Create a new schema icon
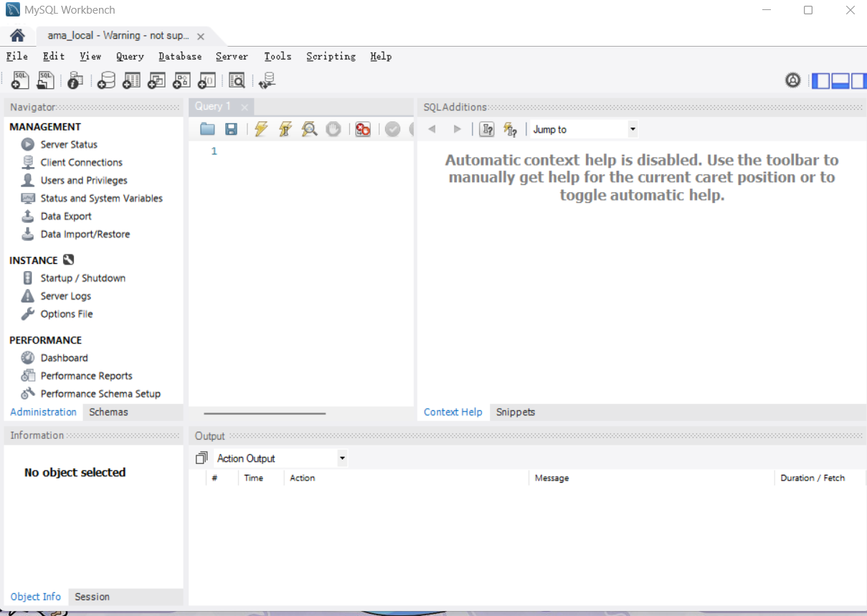Image resolution: width=867 pixels, height=616 pixels. pos(106,81)
